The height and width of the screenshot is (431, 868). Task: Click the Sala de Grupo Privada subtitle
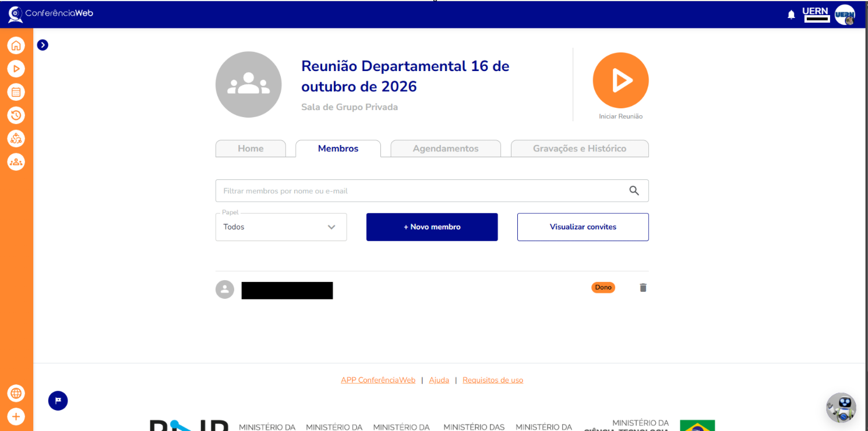tap(350, 107)
